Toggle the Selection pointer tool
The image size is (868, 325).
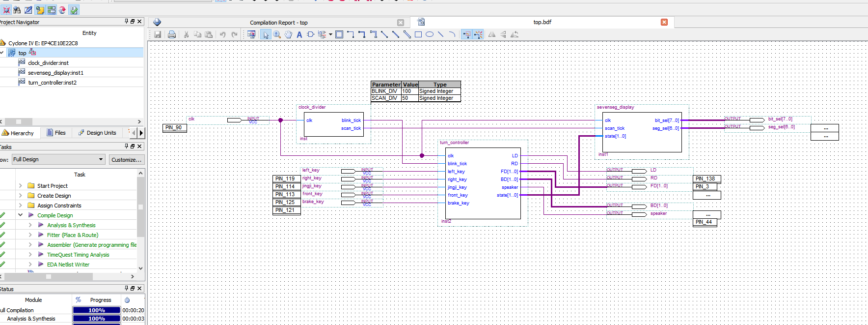pyautogui.click(x=266, y=34)
